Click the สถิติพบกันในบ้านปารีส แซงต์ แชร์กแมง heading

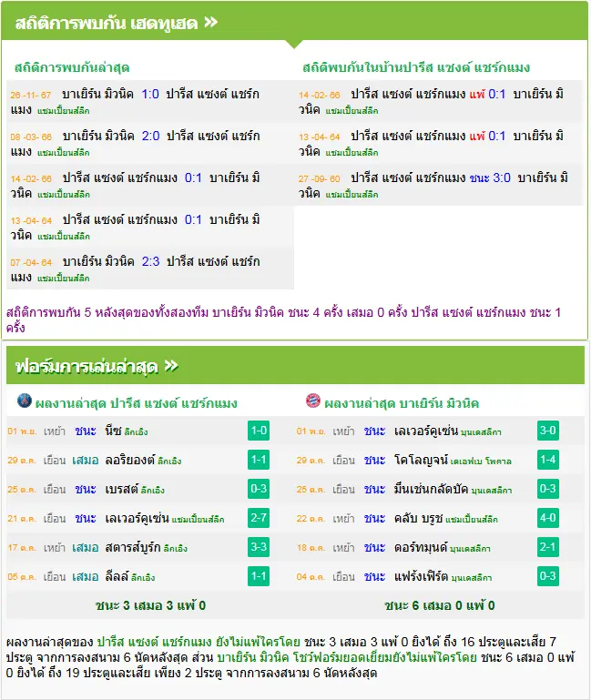416,67
